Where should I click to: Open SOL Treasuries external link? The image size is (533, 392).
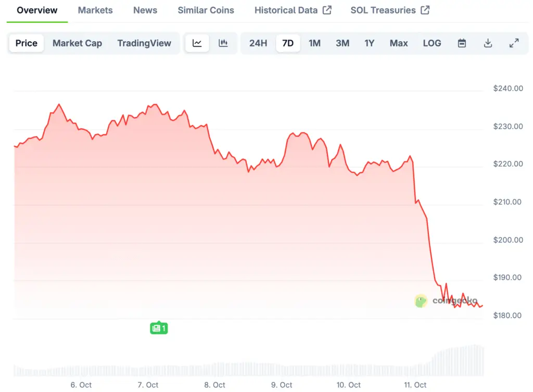coord(390,10)
